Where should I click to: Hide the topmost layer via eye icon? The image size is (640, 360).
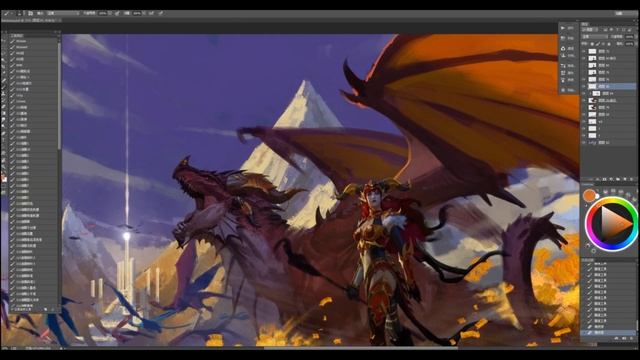584,51
